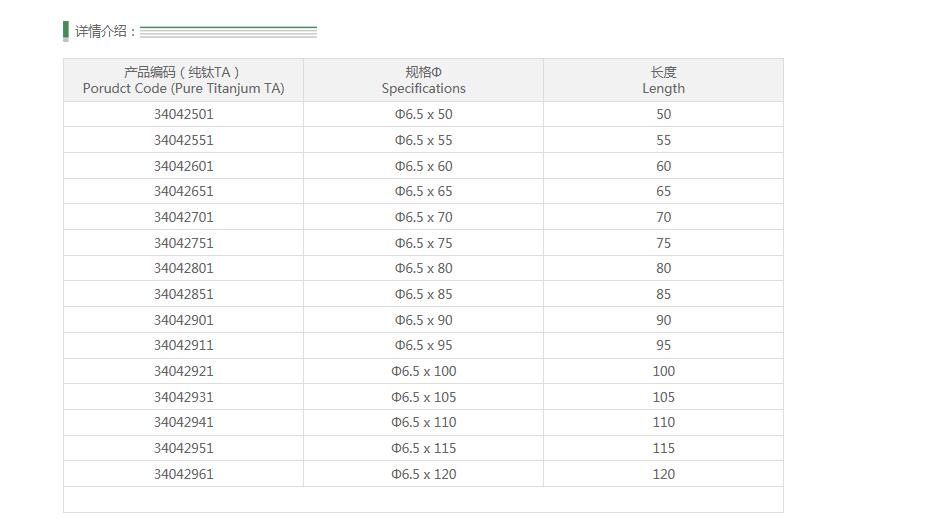The width and height of the screenshot is (949, 522).
Task: Click product code 34042601
Action: pyautogui.click(x=183, y=166)
